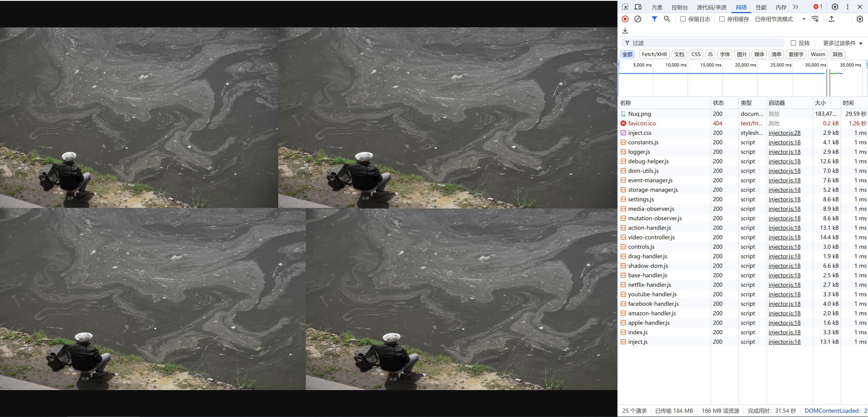The height and width of the screenshot is (417, 868).
Task: Click the DOMContentLoaded status bar entry
Action: 836,411
